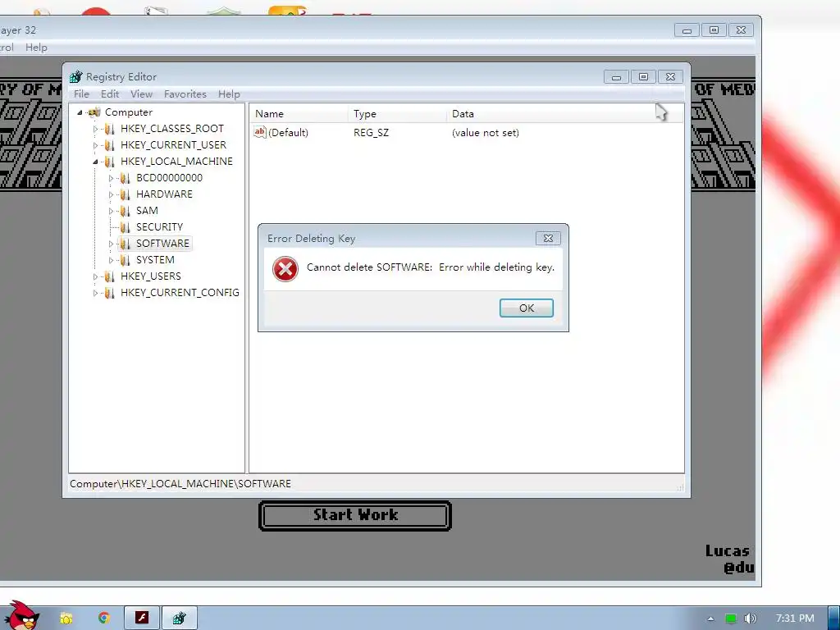Close the Registry Editor window
This screenshot has height=630, width=840.
point(670,77)
